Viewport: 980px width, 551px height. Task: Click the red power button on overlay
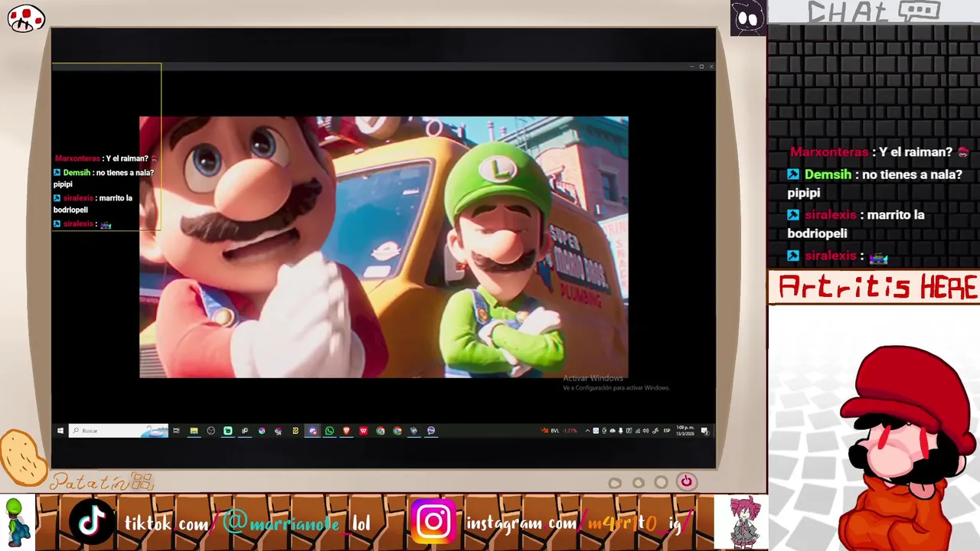tap(686, 481)
